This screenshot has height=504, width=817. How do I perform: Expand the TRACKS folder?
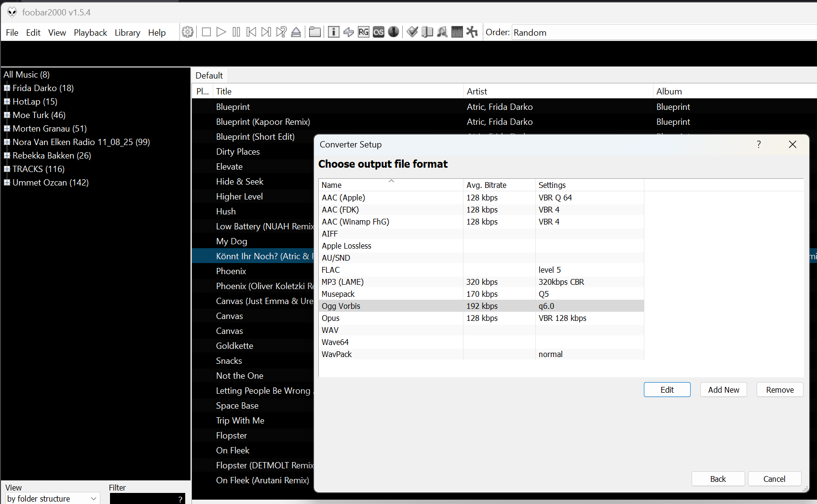click(x=7, y=169)
